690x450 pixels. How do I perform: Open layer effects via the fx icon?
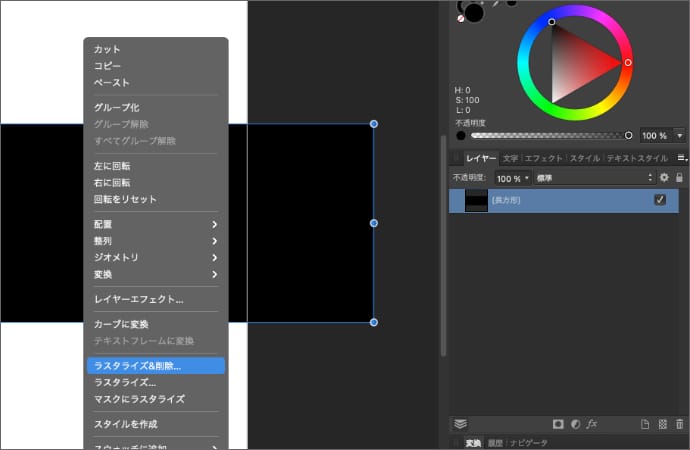coord(592,424)
